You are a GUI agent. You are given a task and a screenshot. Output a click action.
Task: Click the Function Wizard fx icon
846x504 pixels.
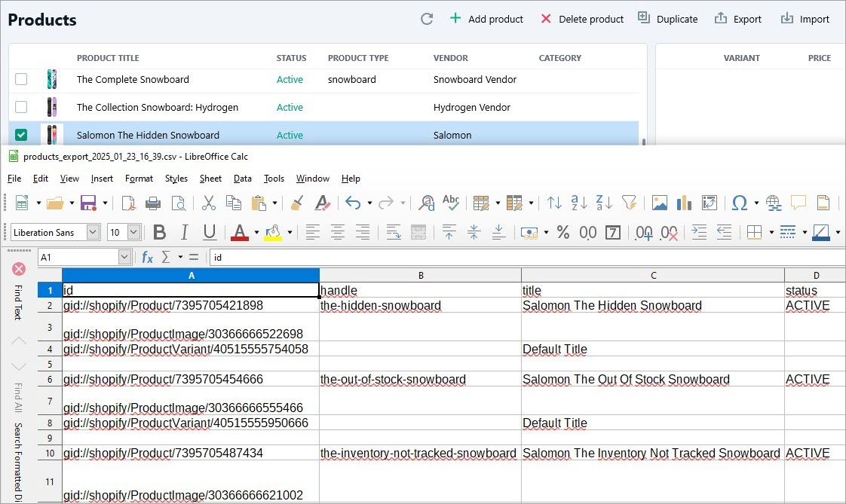point(147,257)
